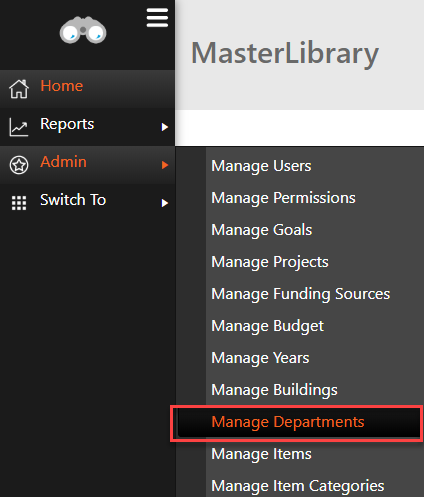This screenshot has width=424, height=497.
Task: Expand the Admin submenu arrow
Action: pos(164,165)
